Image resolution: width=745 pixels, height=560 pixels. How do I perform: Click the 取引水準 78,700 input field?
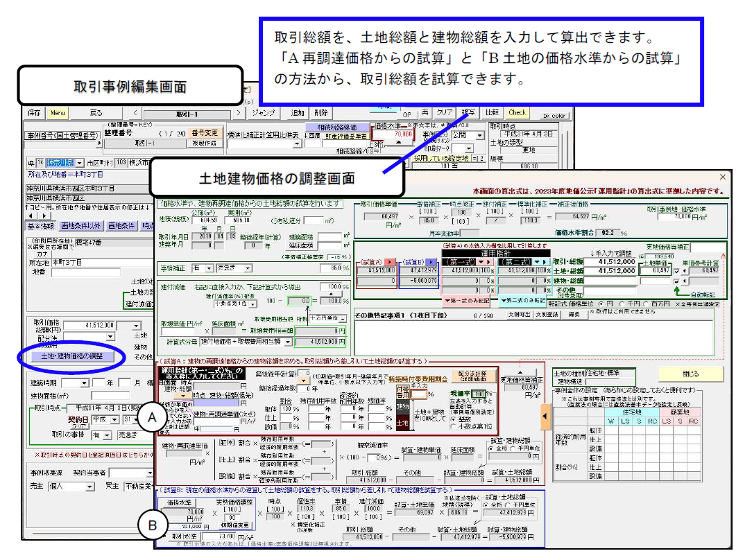219,536
